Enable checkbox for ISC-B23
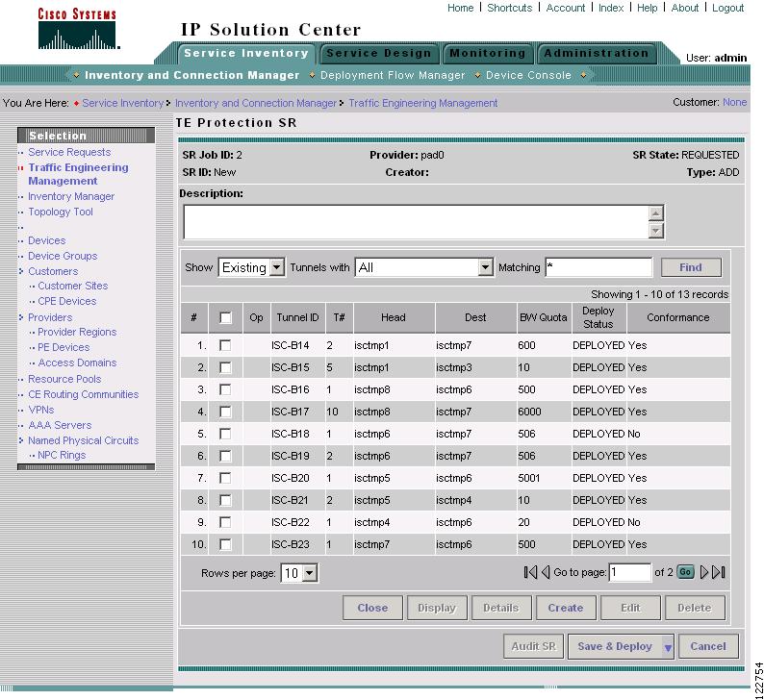 (x=225, y=544)
